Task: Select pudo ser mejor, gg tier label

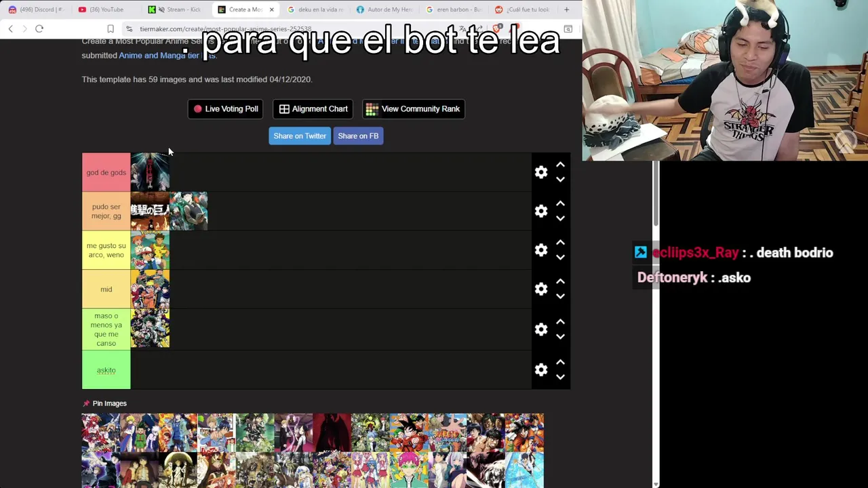Action: click(106, 211)
